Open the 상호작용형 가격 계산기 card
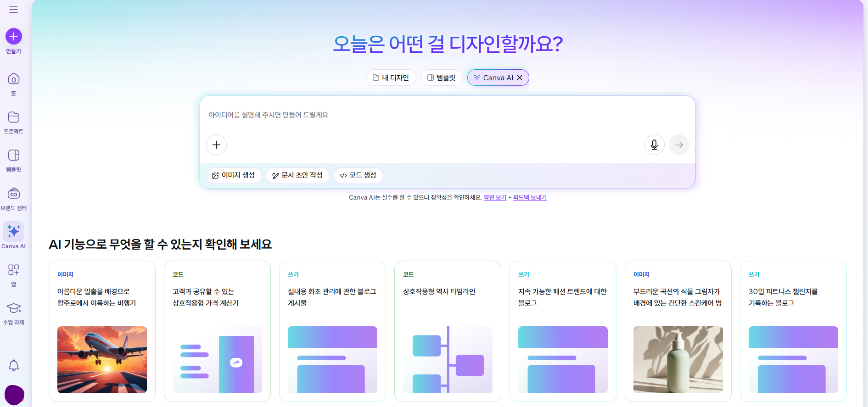This screenshot has height=407, width=868. (x=217, y=331)
